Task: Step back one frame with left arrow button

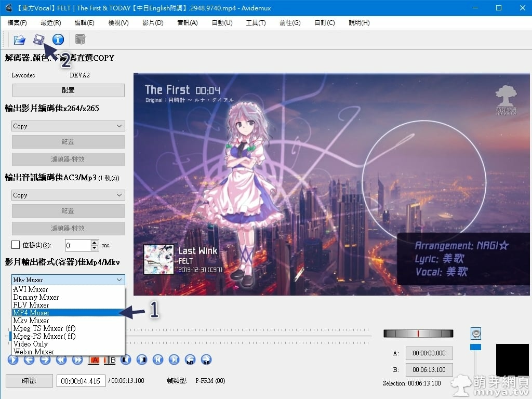Action: tap(29, 360)
